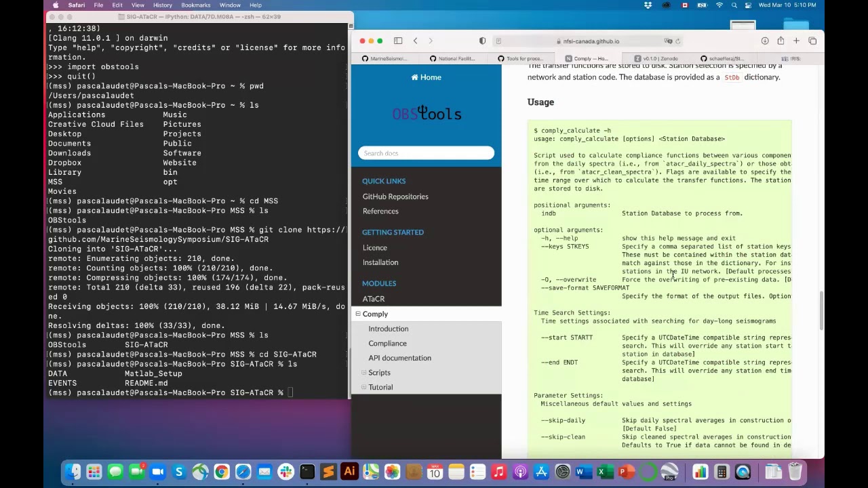Open Finder from the Dock
This screenshot has height=488, width=868.
(x=73, y=472)
